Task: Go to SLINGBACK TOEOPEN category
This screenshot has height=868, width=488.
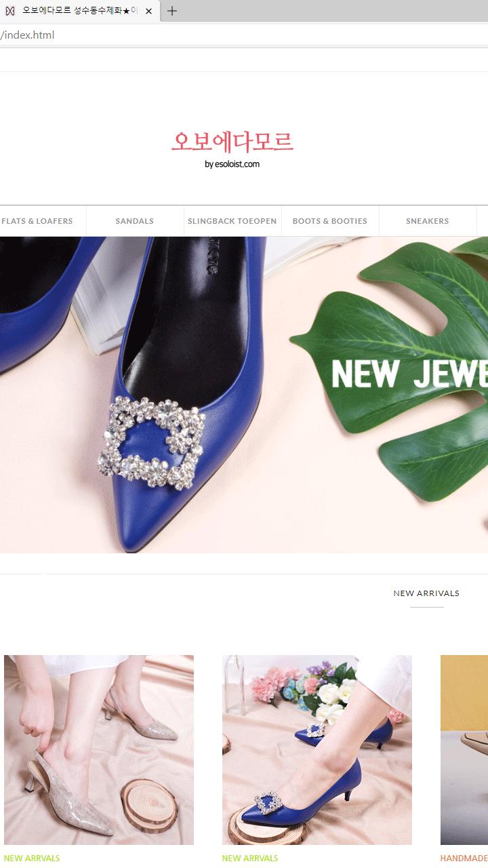Action: click(x=232, y=221)
